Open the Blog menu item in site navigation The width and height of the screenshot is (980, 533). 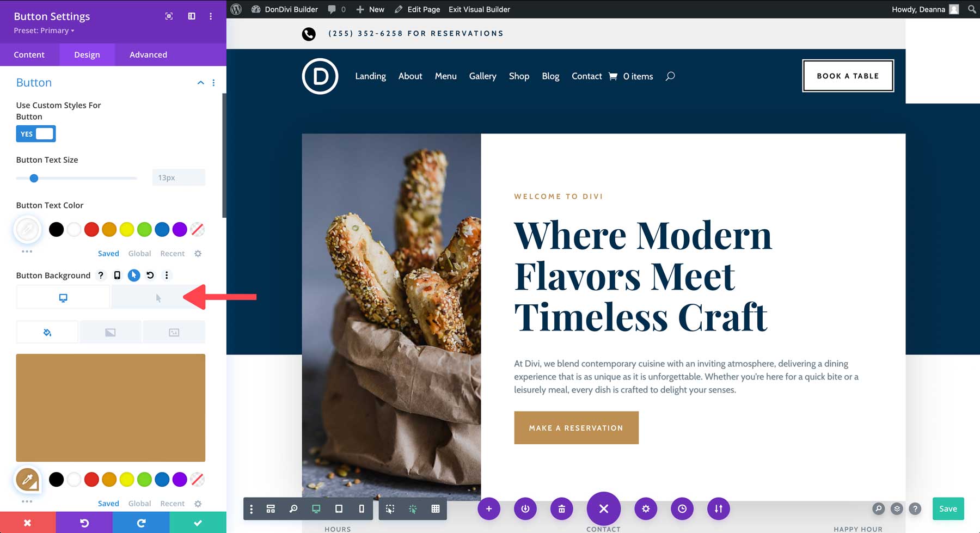click(x=550, y=76)
